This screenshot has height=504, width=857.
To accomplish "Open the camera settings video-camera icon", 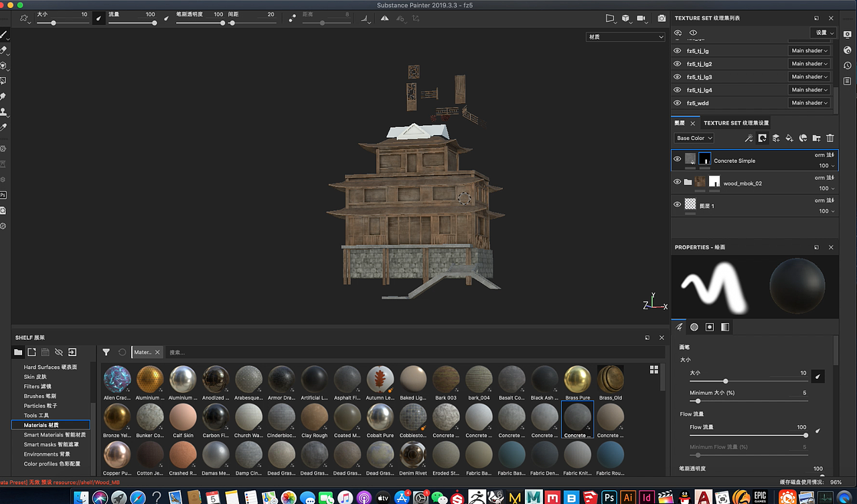I will tap(641, 19).
